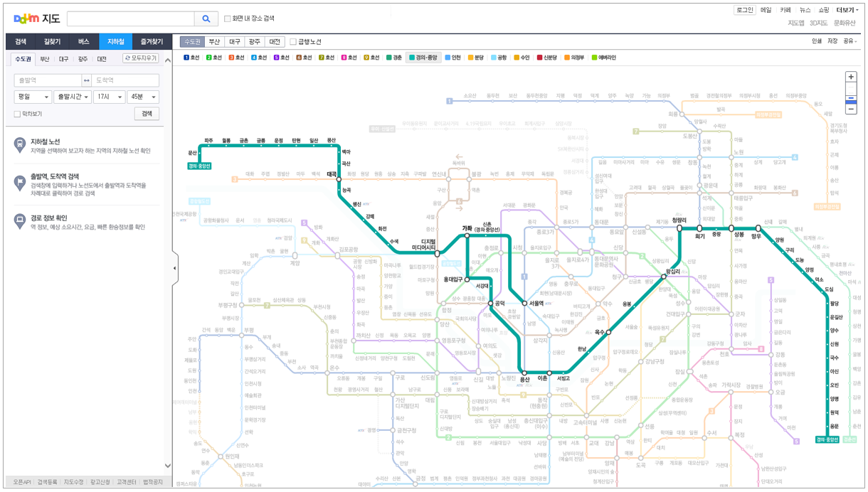The image size is (868, 492).
Task: Toggle the 화면 내 장소 검색 checkbox
Action: click(x=228, y=19)
